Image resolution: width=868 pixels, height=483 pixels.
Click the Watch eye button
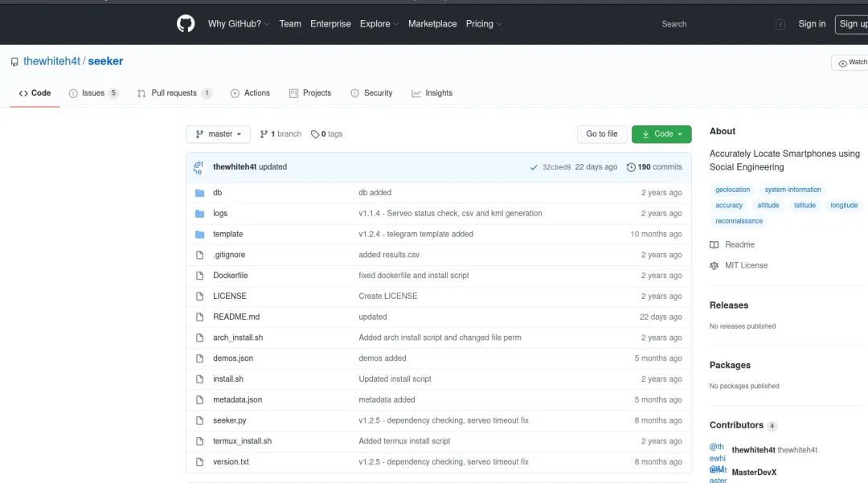pos(851,63)
